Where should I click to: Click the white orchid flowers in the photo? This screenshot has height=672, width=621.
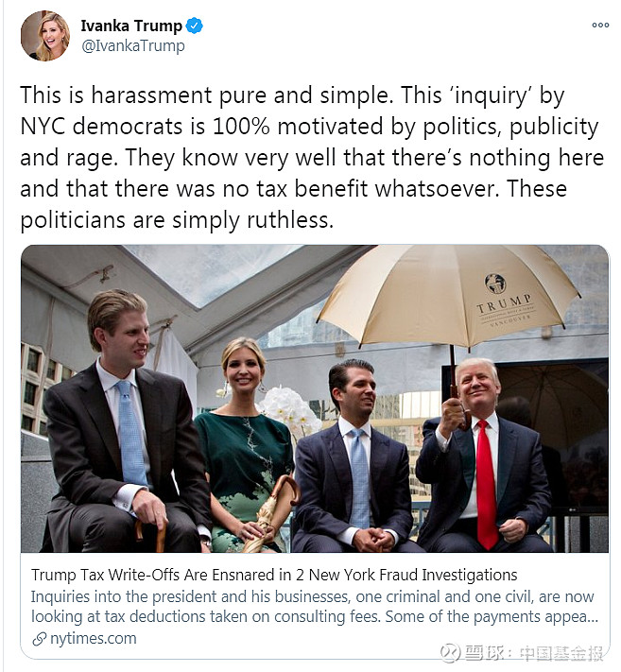291,408
